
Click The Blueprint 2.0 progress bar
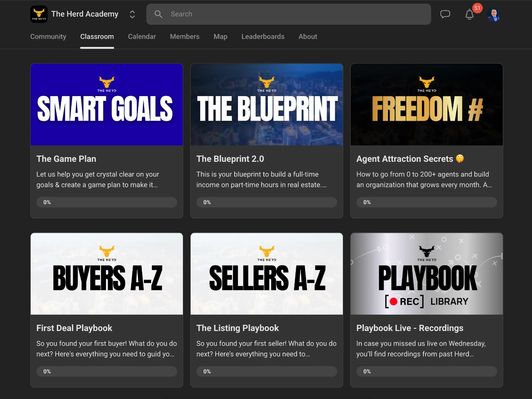267,202
